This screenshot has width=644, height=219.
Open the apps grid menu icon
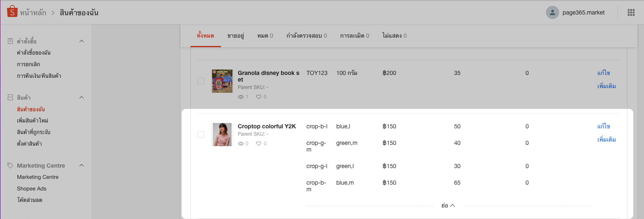[x=631, y=12]
